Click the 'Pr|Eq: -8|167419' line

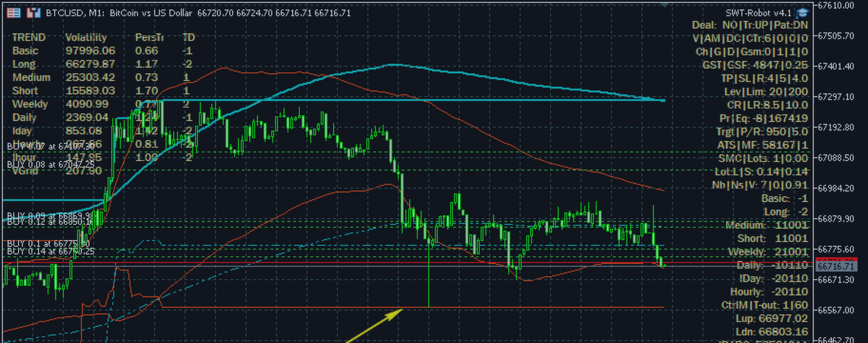pyautogui.click(x=764, y=118)
